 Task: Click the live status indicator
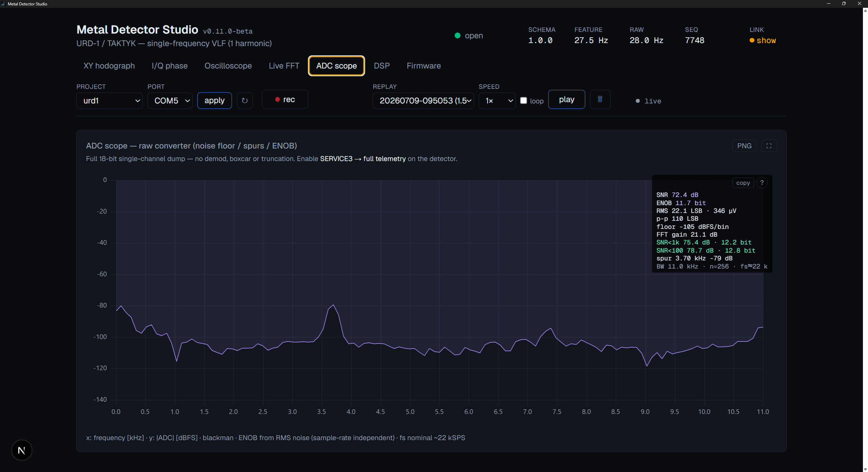tap(648, 101)
